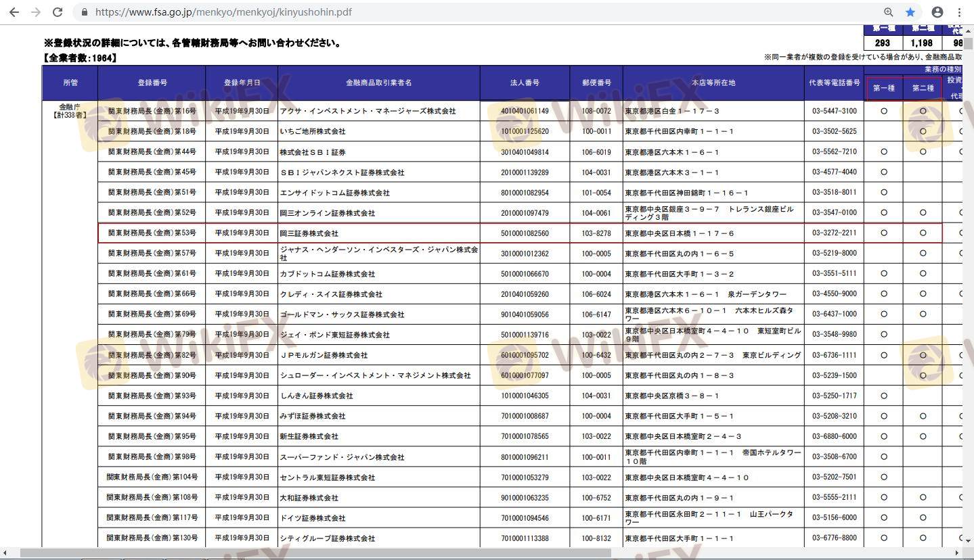The height and width of the screenshot is (560, 974).
Task: Select the 本店等所在地 column header
Action: point(713,83)
